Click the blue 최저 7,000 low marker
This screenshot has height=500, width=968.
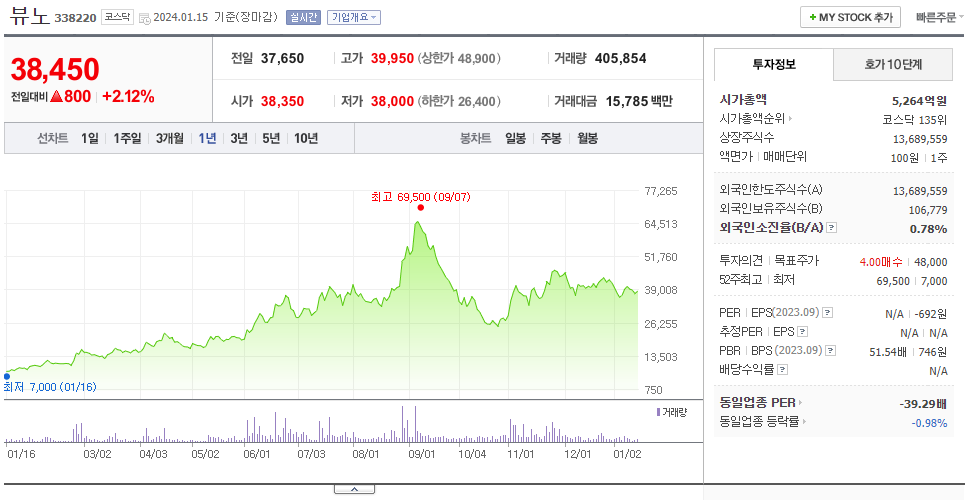7,376
